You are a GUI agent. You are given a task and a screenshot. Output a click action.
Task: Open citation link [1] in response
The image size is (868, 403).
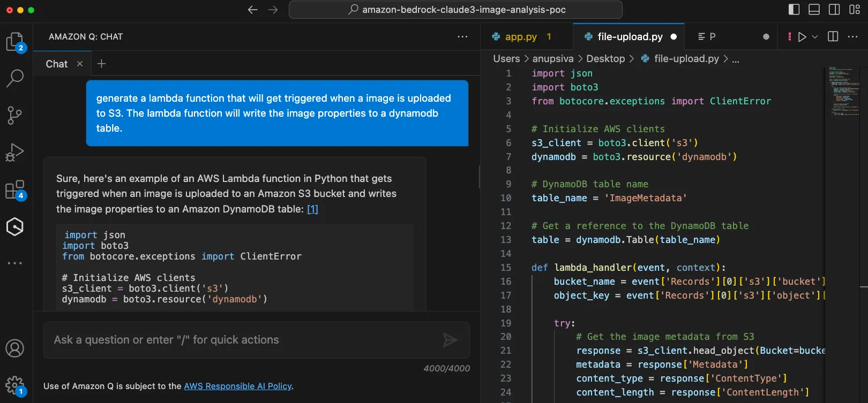coord(312,209)
